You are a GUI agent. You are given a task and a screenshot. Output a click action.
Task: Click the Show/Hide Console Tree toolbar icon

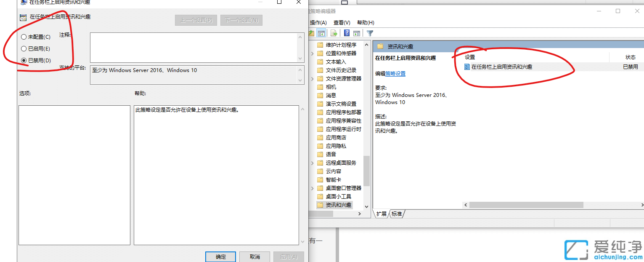click(x=321, y=33)
